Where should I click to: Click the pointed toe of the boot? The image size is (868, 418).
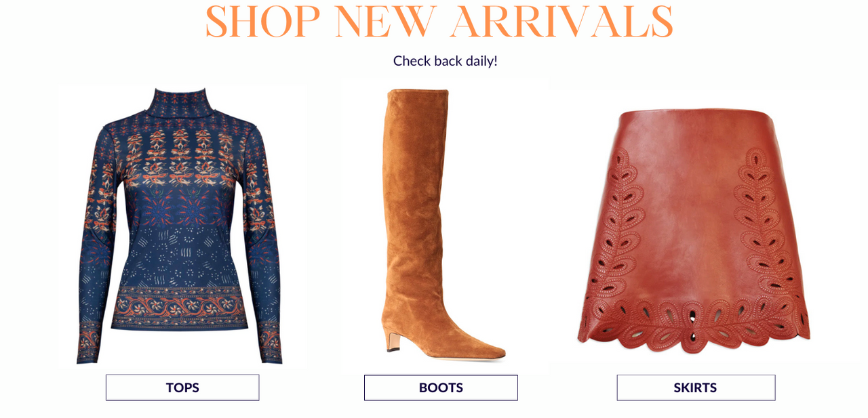click(x=490, y=352)
